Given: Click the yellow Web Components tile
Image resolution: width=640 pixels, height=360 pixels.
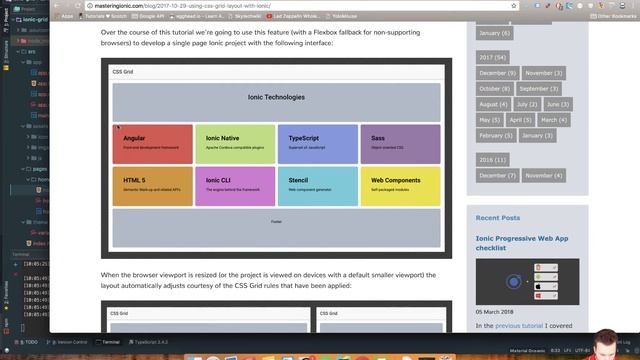Looking at the screenshot, I should point(400,186).
